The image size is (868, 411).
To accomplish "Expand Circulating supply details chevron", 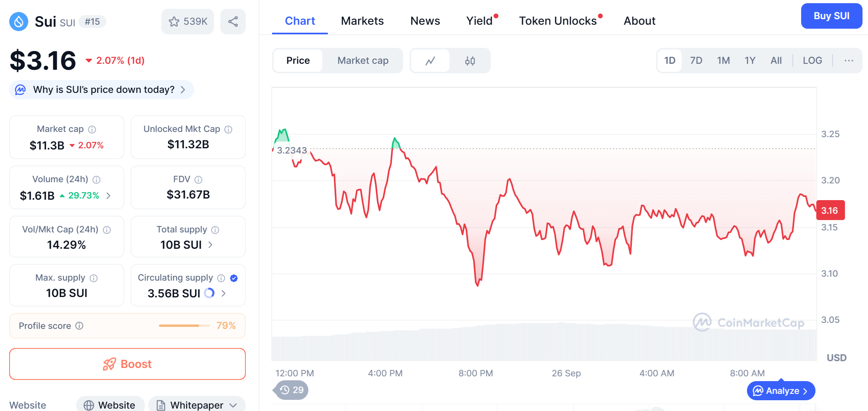I will [x=223, y=293].
